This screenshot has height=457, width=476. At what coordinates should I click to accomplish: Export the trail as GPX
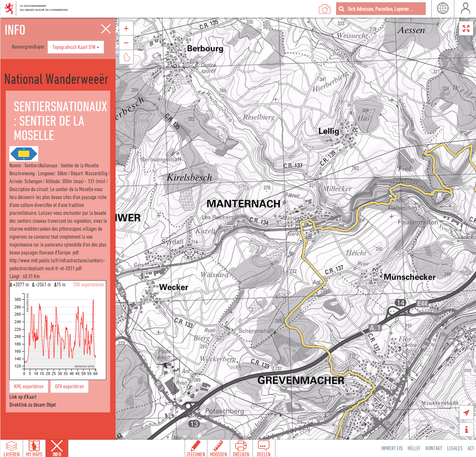tap(69, 386)
